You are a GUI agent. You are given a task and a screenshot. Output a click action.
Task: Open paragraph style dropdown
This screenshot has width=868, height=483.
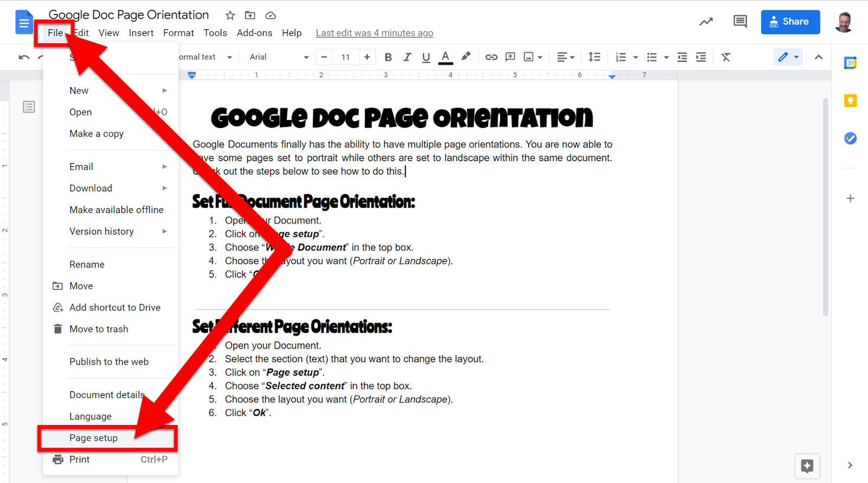[206, 57]
